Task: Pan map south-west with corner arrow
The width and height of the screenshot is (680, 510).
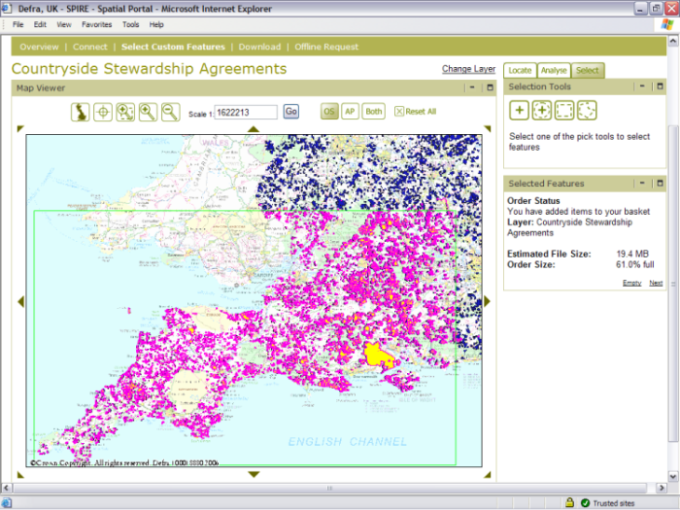Action: [20, 475]
